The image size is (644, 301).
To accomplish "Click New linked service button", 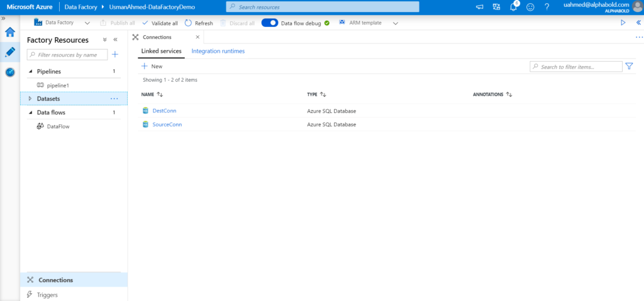I will (x=152, y=66).
